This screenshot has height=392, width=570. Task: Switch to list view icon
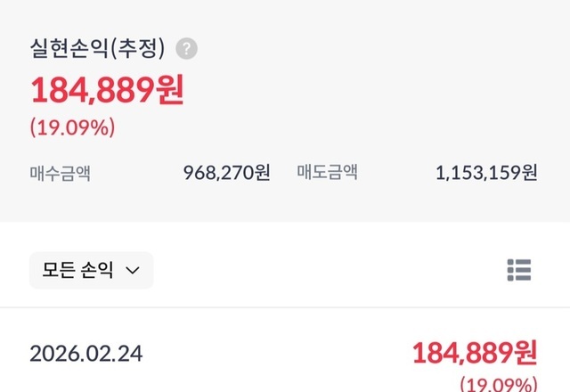[518, 269]
